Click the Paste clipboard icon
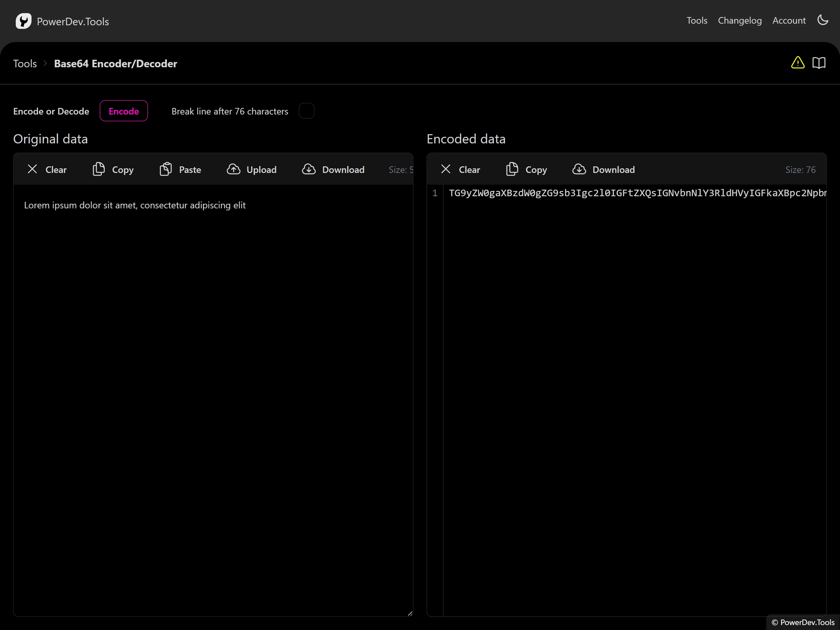 tap(166, 169)
